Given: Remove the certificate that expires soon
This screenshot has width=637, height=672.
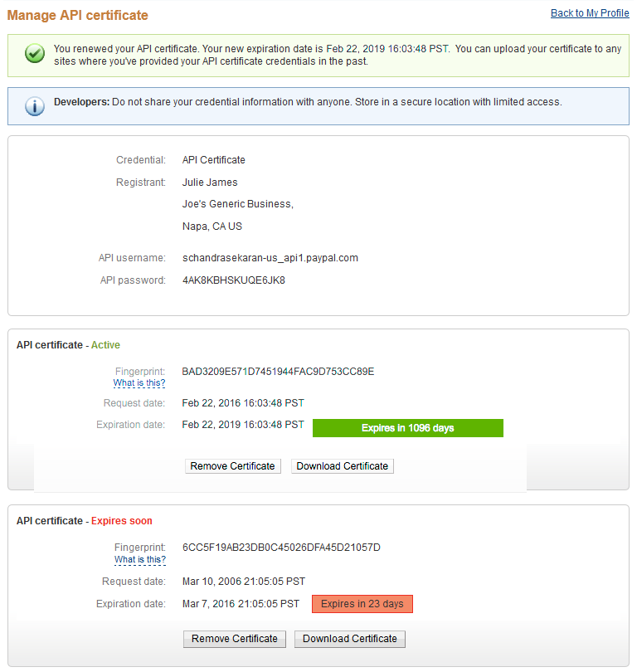Looking at the screenshot, I should (x=234, y=639).
